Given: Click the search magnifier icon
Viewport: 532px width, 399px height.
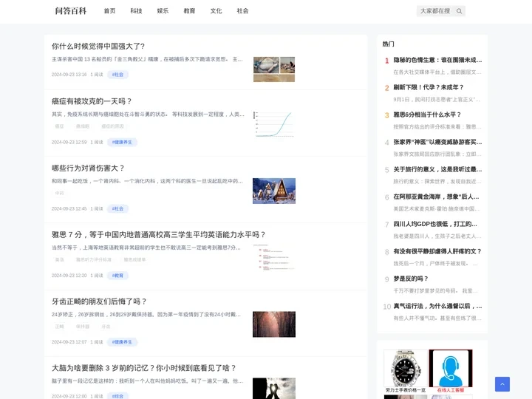Looking at the screenshot, I should 459,11.
